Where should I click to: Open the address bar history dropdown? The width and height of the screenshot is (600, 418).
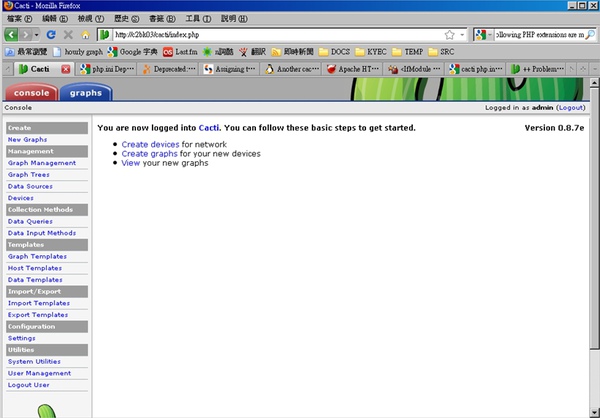tap(462, 35)
